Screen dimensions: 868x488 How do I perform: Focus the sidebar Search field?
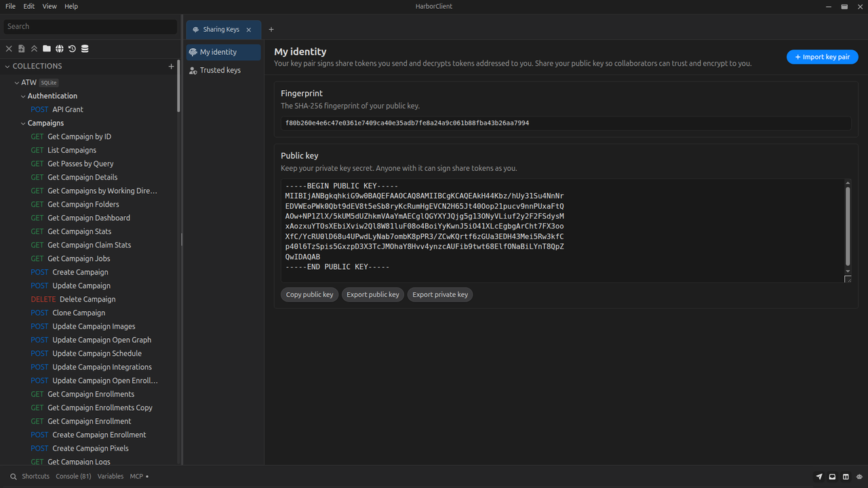[90, 26]
